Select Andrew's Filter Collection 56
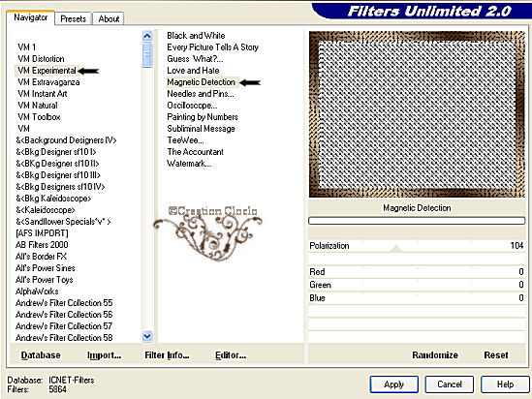 64,314
